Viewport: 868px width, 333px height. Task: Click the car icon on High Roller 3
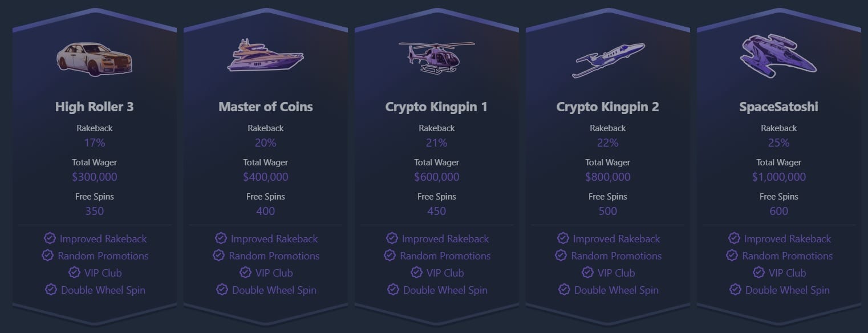tap(95, 56)
